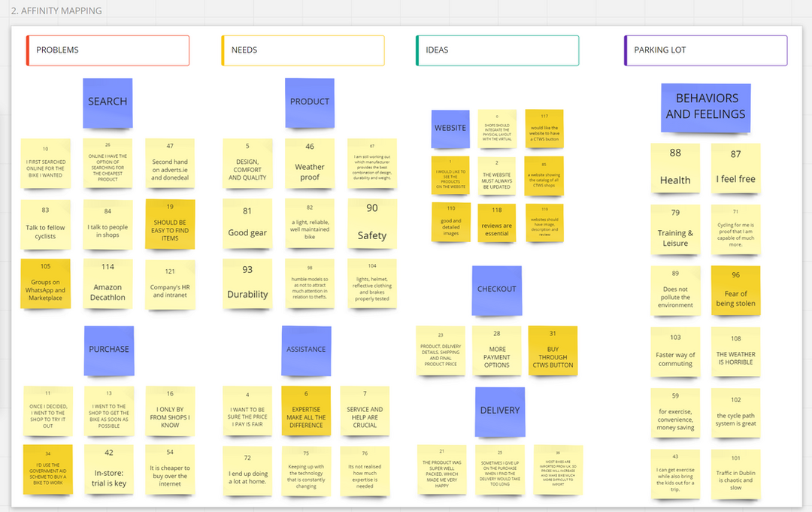The height and width of the screenshot is (512, 812).
Task: Click the blue WEBSITE category sticky note
Action: pyautogui.click(x=450, y=129)
